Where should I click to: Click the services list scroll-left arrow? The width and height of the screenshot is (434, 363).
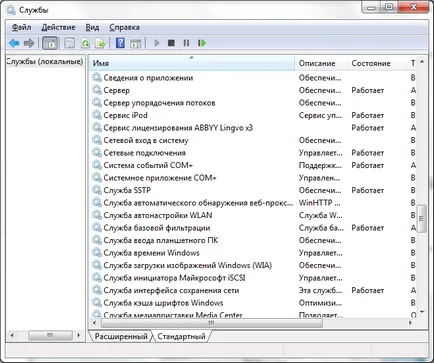(x=95, y=323)
